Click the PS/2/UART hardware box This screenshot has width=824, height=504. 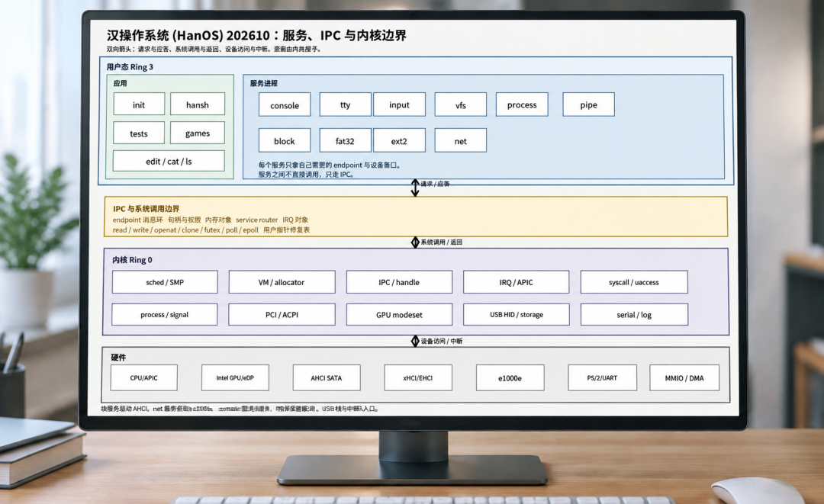click(x=602, y=377)
